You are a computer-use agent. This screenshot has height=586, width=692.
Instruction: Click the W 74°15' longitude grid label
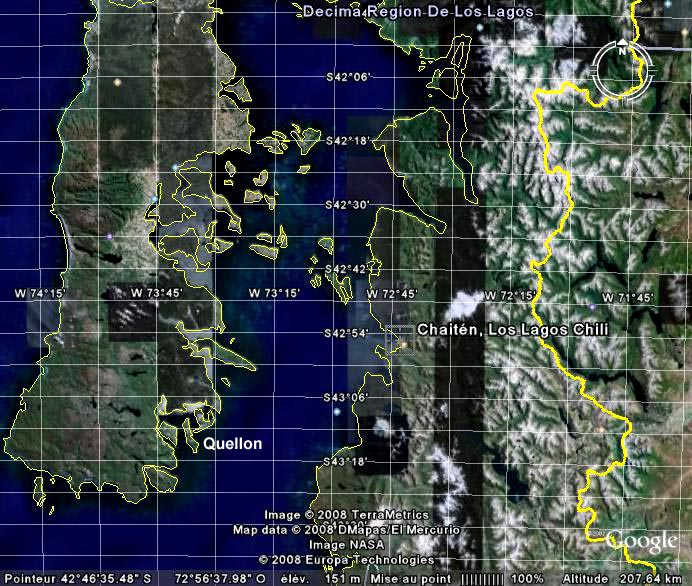click(40, 293)
